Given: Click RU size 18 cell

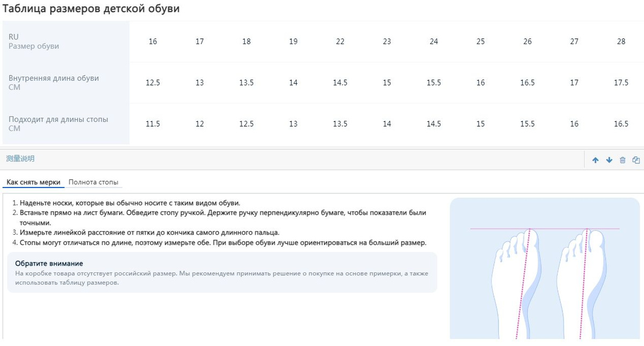Looking at the screenshot, I should coord(246,41).
